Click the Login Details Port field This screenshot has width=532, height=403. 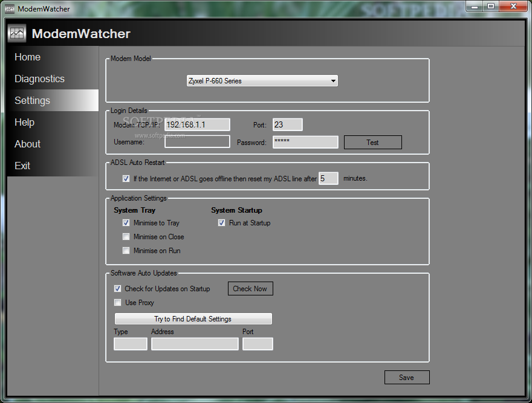[287, 124]
